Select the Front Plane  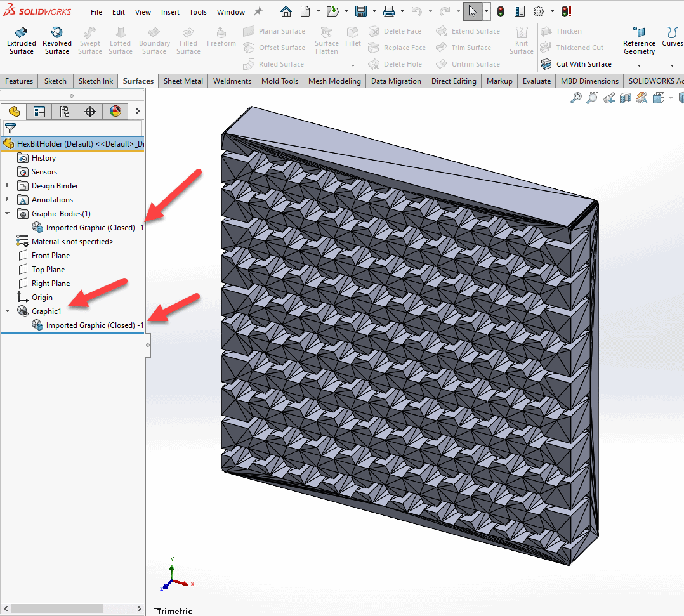pos(51,255)
